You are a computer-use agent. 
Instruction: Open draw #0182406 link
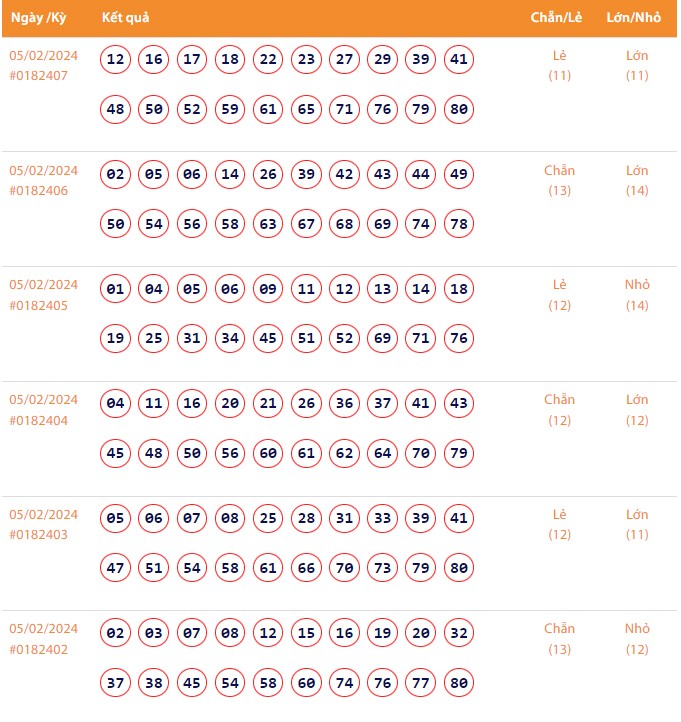point(38,191)
